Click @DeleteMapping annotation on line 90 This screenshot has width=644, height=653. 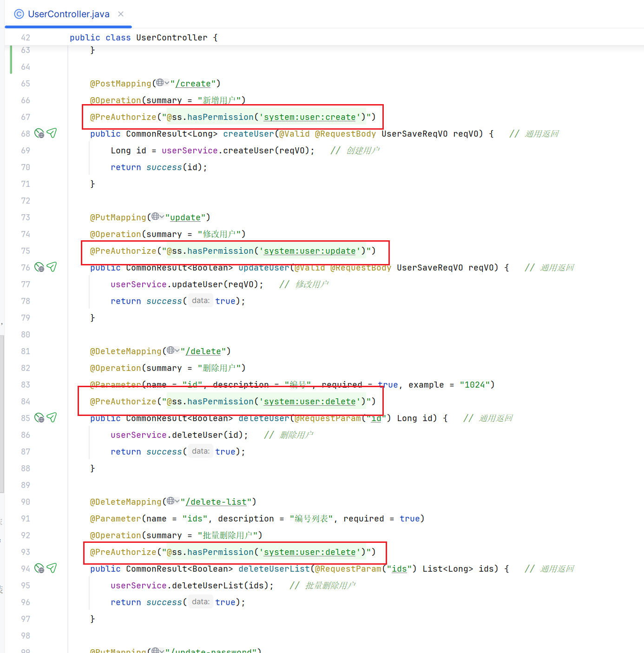pyautogui.click(x=126, y=502)
